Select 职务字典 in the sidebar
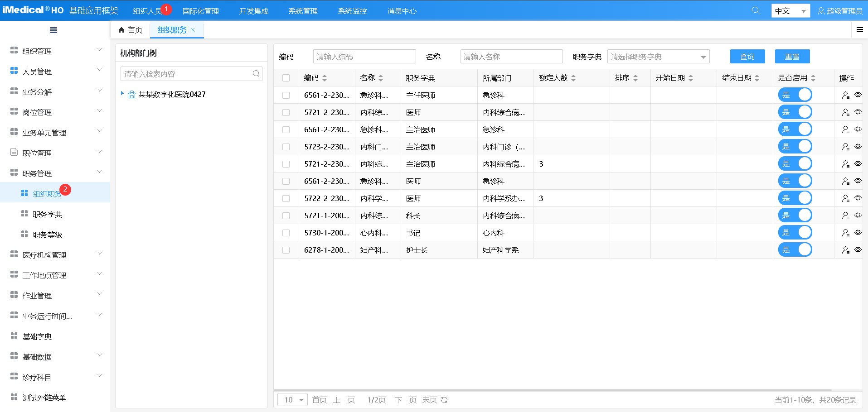The height and width of the screenshot is (412, 868). click(x=48, y=214)
